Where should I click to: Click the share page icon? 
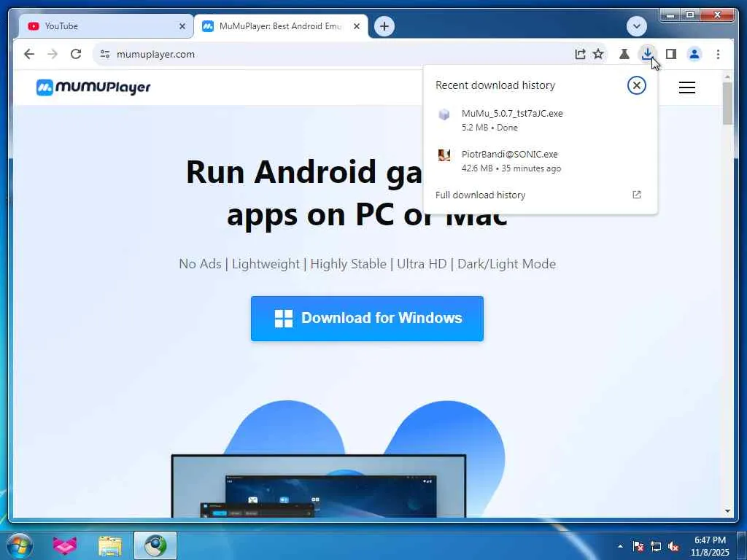tap(580, 54)
